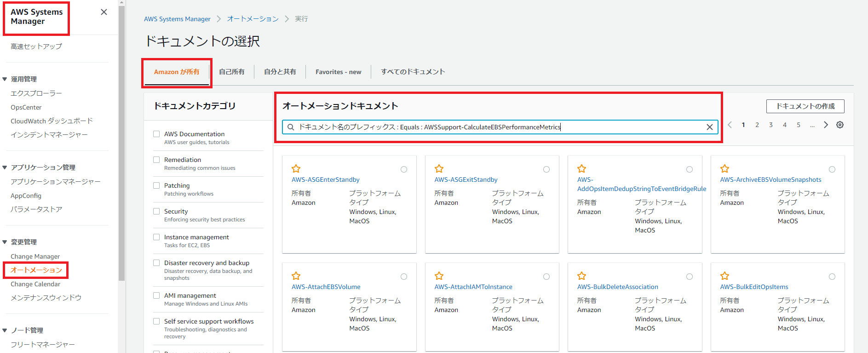Open Change Manager in the sidebar
Viewport: 868px width, 353px height.
pos(35,256)
